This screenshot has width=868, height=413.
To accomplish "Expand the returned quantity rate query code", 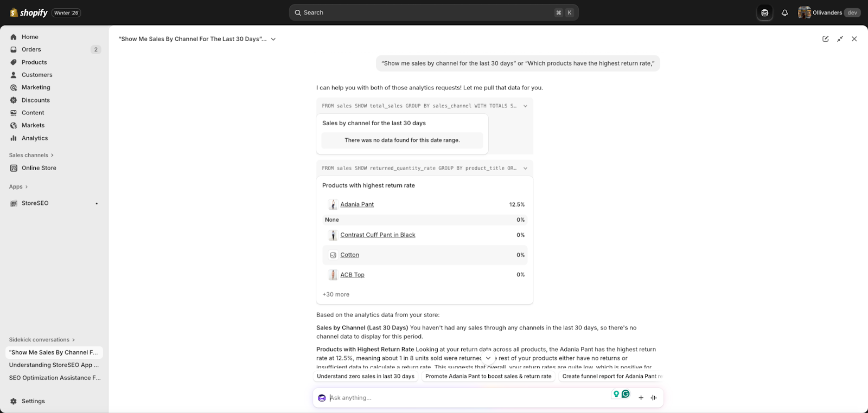I will point(525,168).
